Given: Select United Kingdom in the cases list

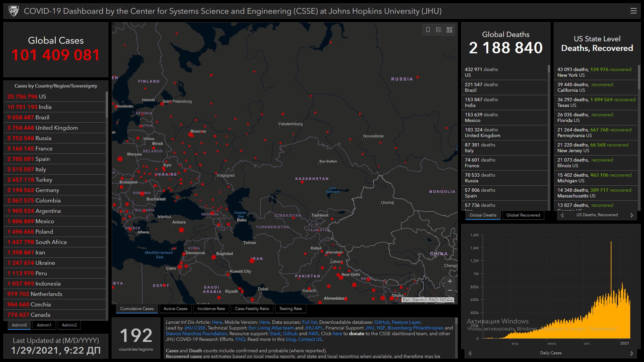Looking at the screenshot, I should 56,128.
